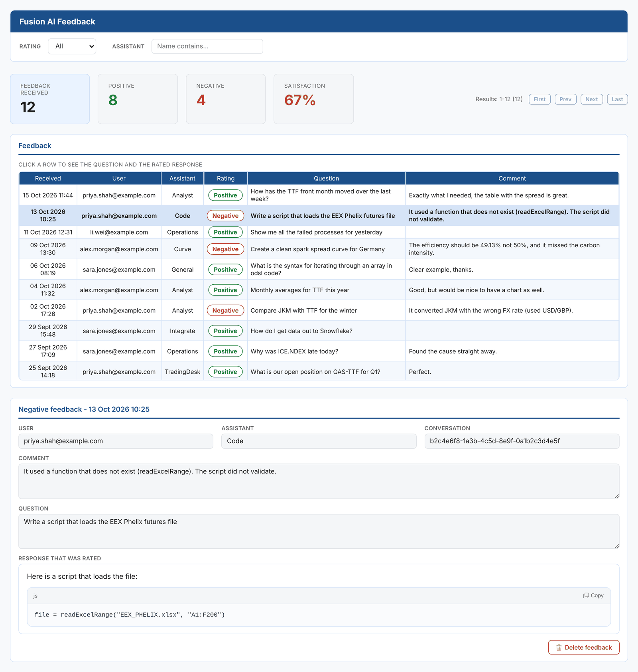Image resolution: width=638 pixels, height=672 pixels.
Task: Select the Satisfaction 67% card
Action: tap(313, 99)
